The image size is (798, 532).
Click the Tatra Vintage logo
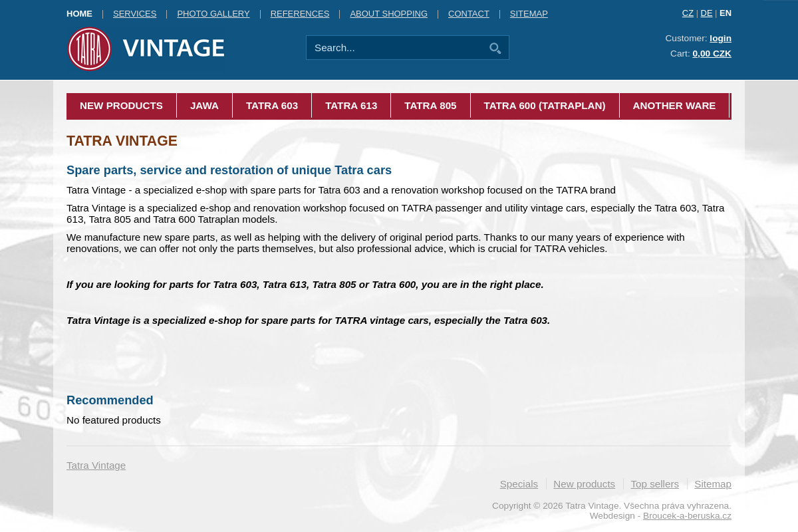click(146, 49)
